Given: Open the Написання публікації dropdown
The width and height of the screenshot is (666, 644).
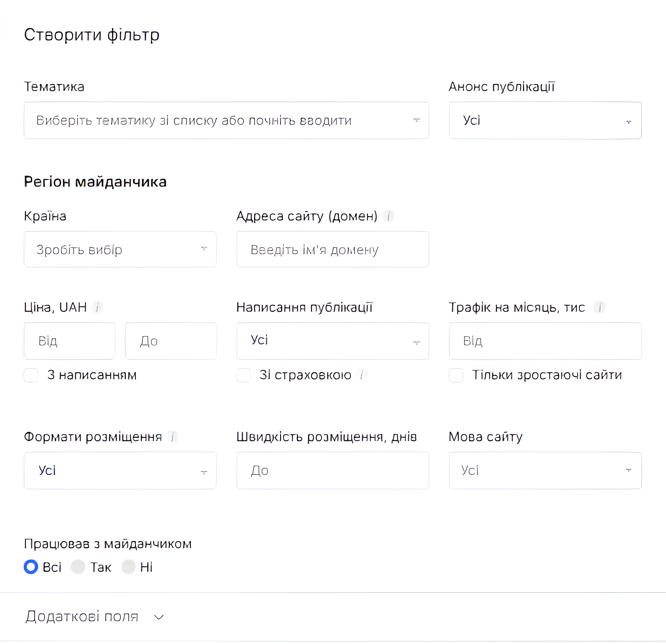Looking at the screenshot, I should pyautogui.click(x=333, y=341).
